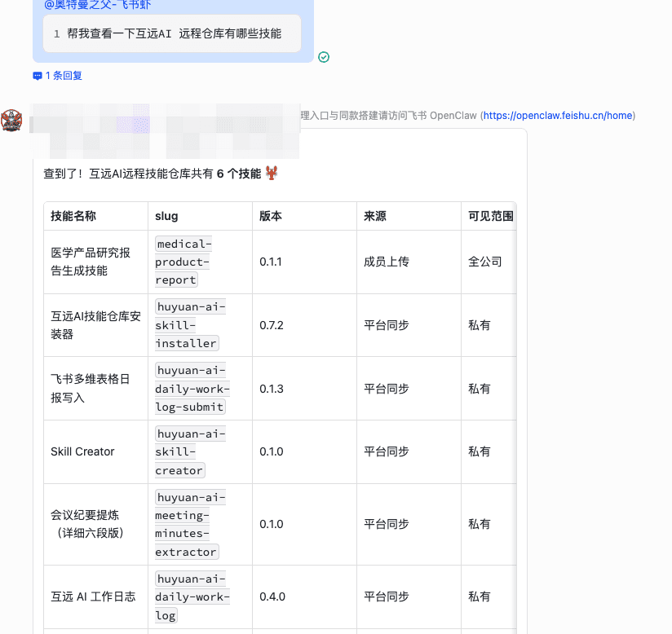Click the huyuan-ai-skill-creator slug
The image size is (672, 634).
pos(190,452)
